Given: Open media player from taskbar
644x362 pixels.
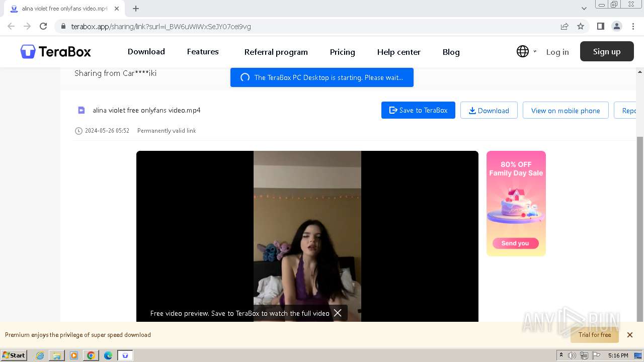Looking at the screenshot, I should click(x=74, y=355).
